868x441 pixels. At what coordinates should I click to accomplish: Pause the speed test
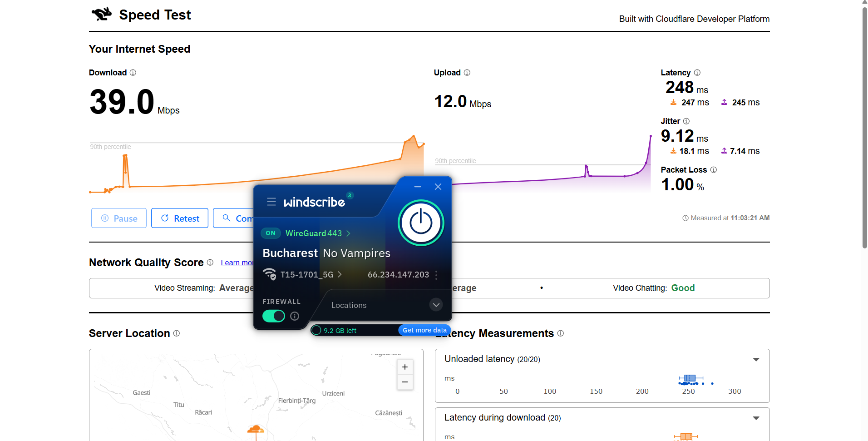[119, 218]
